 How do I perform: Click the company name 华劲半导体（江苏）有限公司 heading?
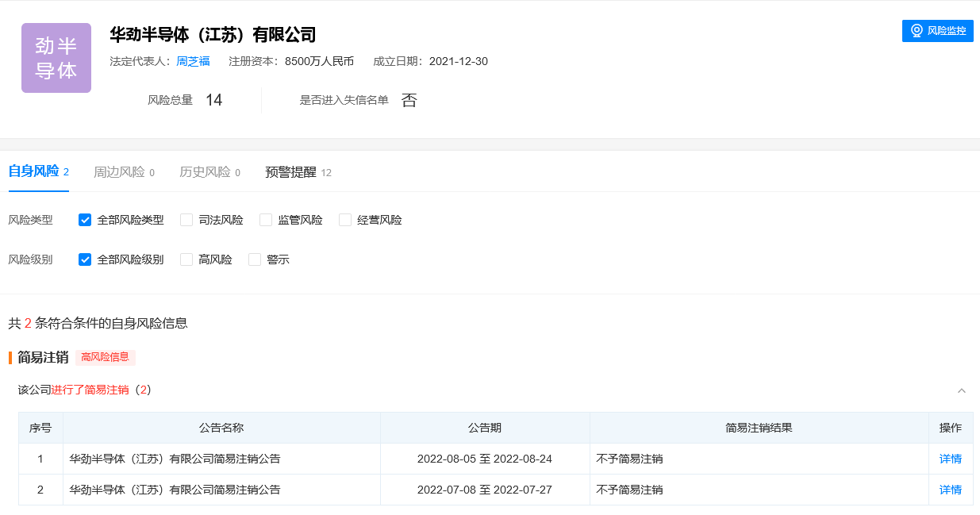coord(213,35)
